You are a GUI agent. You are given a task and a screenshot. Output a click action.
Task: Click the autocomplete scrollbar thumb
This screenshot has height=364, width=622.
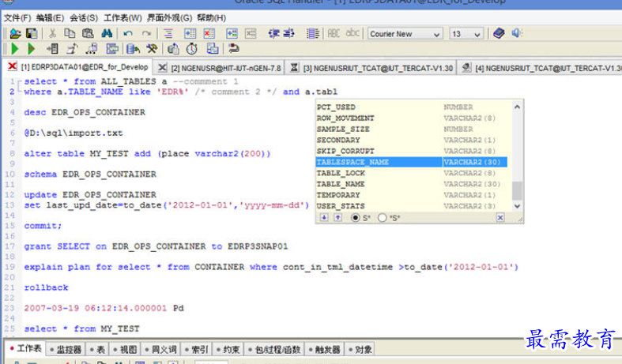517,191
